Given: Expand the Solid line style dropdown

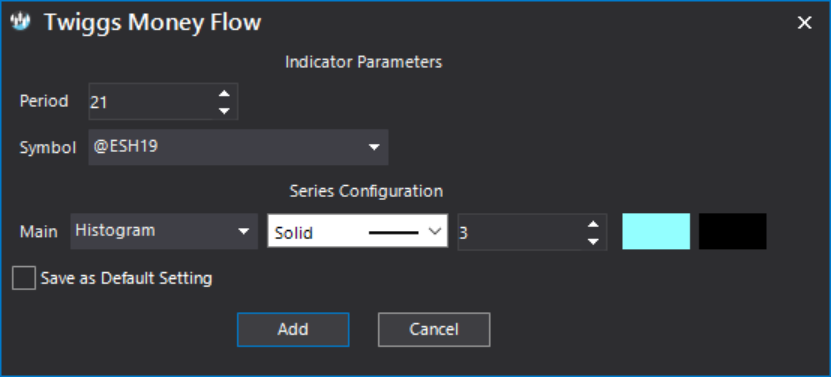Looking at the screenshot, I should coord(358,231).
